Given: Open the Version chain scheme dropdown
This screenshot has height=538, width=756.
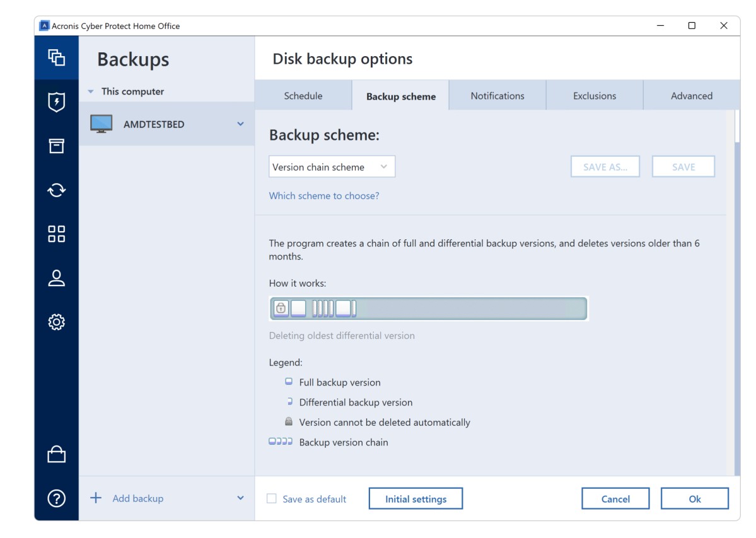Looking at the screenshot, I should pos(332,167).
